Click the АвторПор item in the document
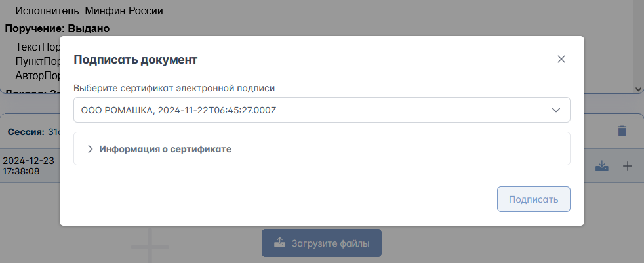This screenshot has width=644, height=263. coord(38,76)
